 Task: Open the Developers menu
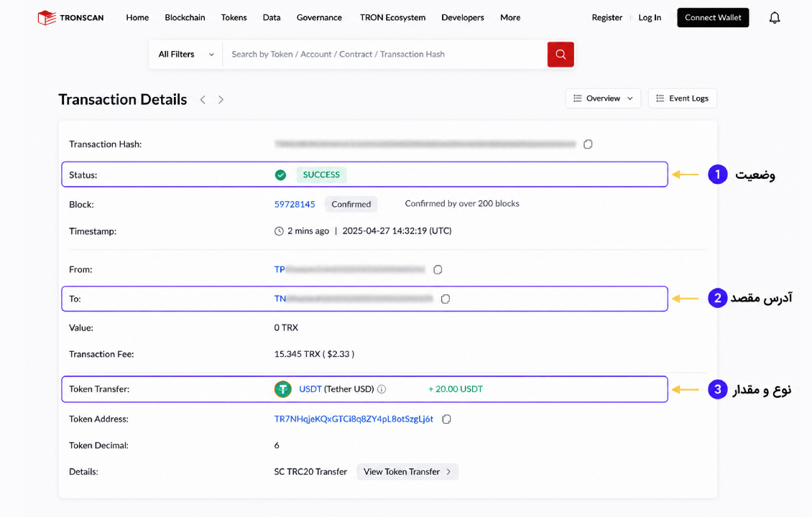tap(463, 18)
